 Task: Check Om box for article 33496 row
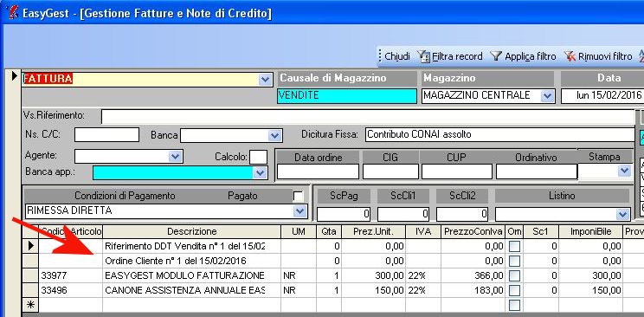coord(514,291)
